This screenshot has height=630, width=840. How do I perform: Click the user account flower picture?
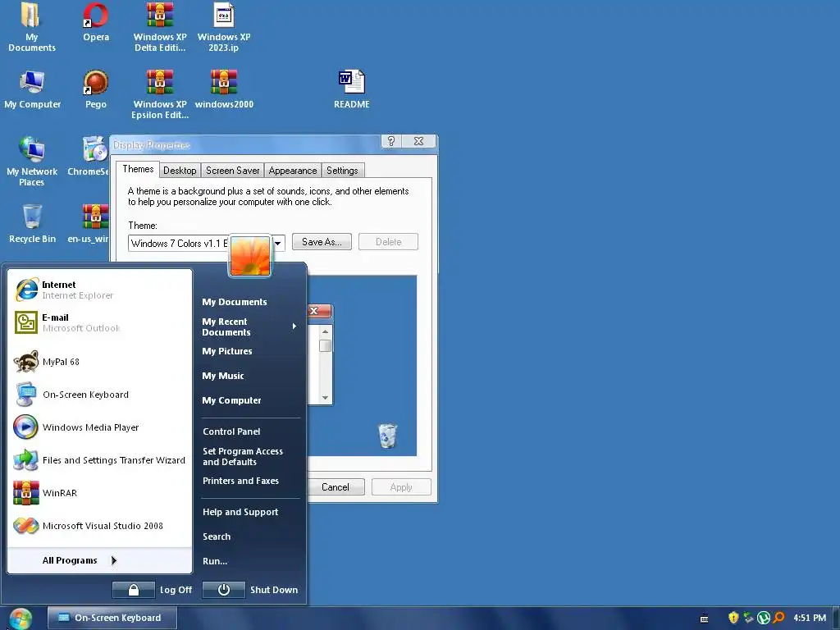[250, 256]
